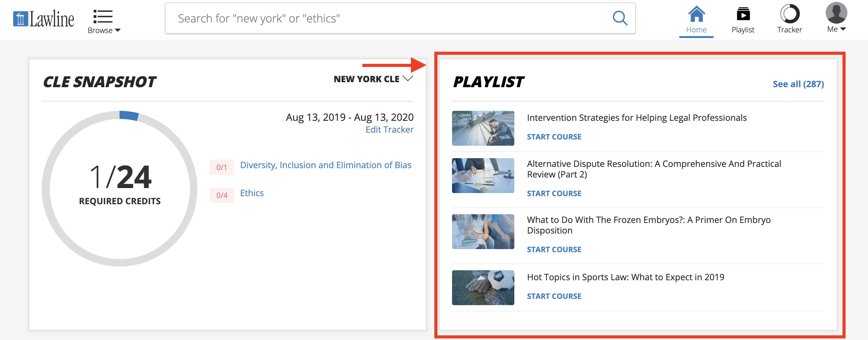Select the Home tab label

(x=696, y=30)
